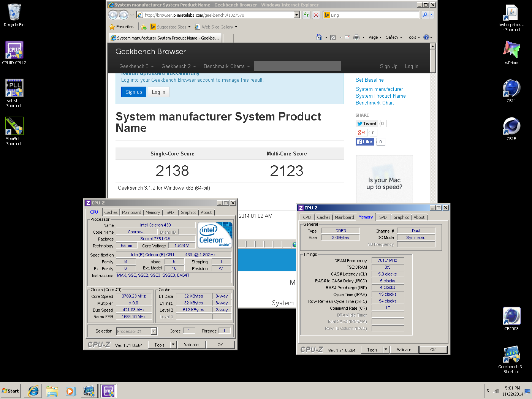
Task: Click the Internet Explorer back arrow
Action: coord(113,15)
